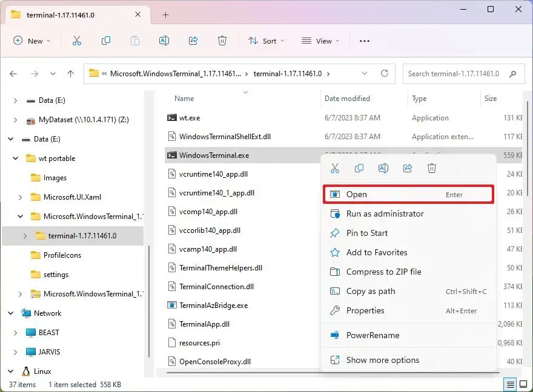Click the Copy icon in the context menu
This screenshot has width=533, height=392.
click(x=359, y=168)
